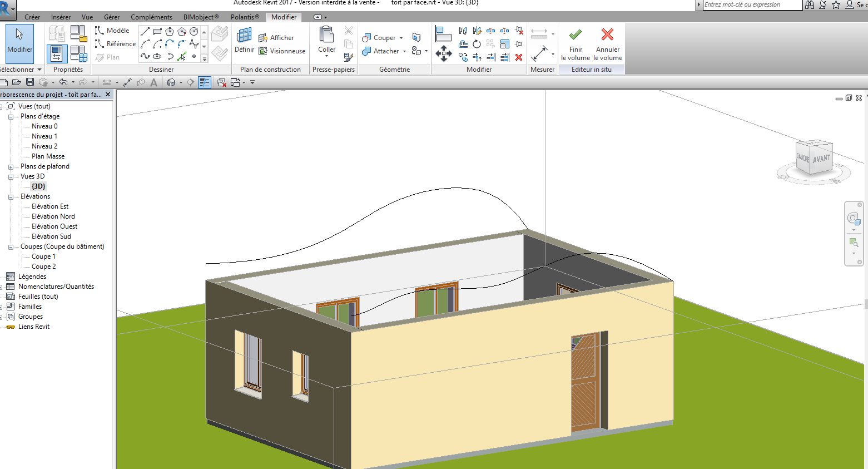Click the Rotate tool icon
This screenshot has height=469, width=868.
click(x=477, y=45)
